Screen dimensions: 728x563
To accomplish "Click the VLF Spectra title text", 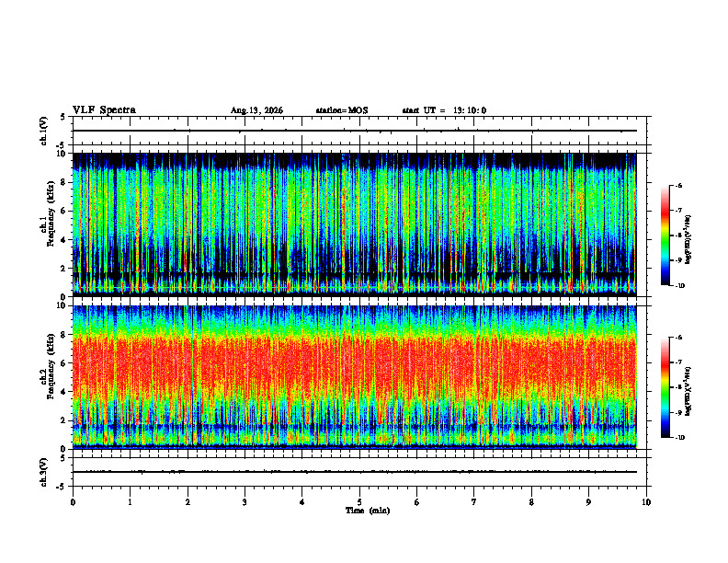I will [x=104, y=110].
